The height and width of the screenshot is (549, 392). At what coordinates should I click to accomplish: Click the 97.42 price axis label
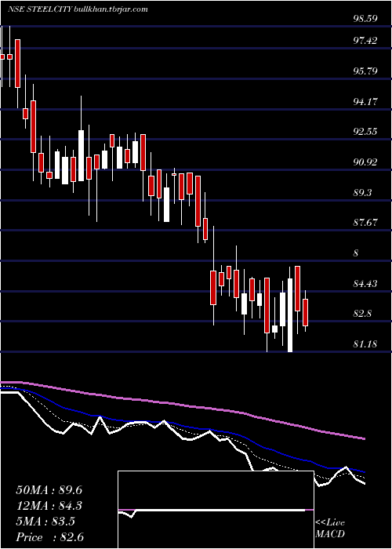365,41
